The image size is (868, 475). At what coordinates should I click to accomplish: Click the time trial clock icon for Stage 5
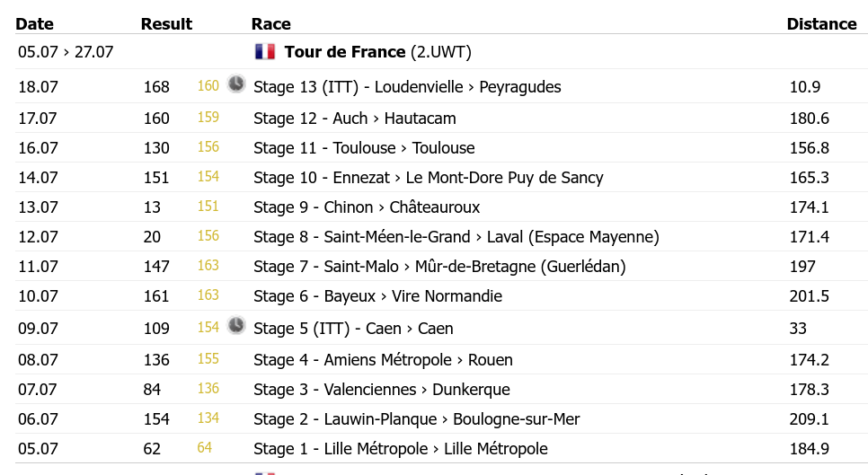click(236, 325)
